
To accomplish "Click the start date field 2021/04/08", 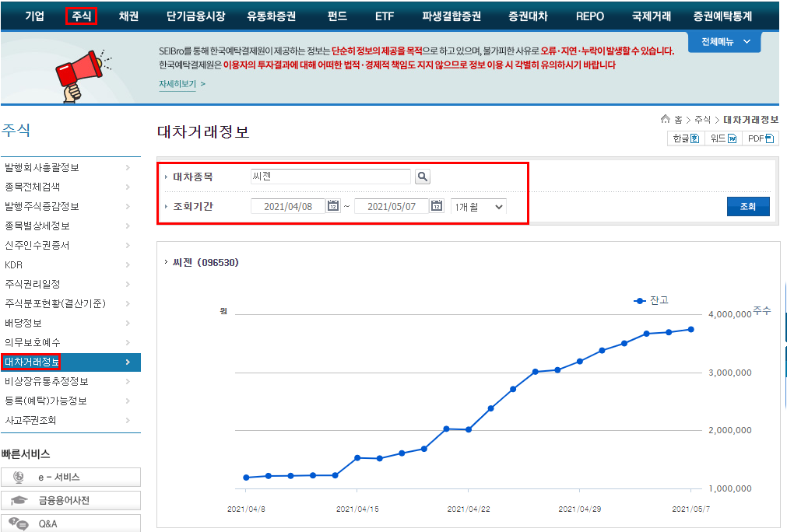I will 288,206.
